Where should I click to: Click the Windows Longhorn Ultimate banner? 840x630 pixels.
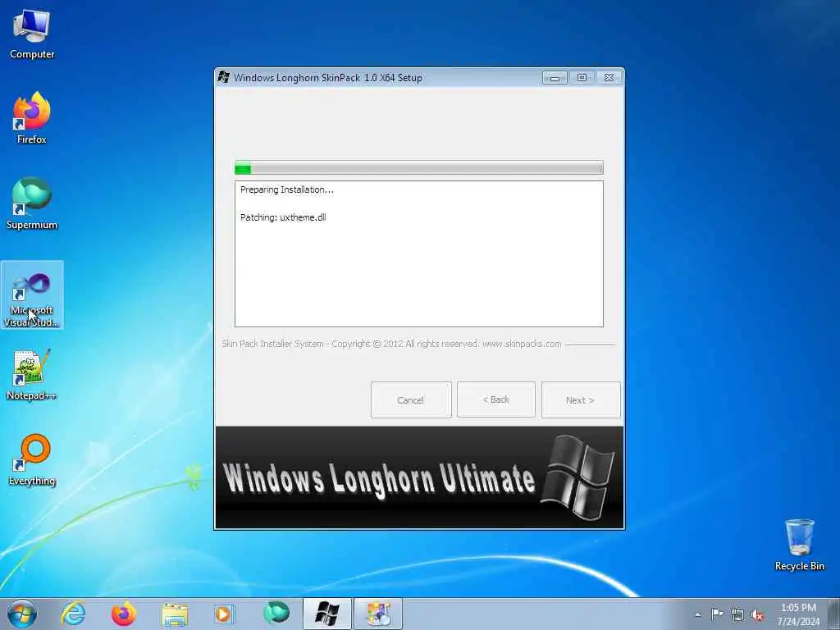point(419,477)
